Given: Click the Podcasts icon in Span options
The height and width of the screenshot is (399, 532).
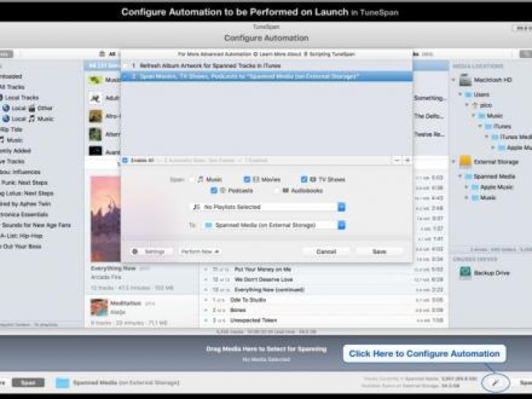Looking at the screenshot, I should (x=222, y=190).
